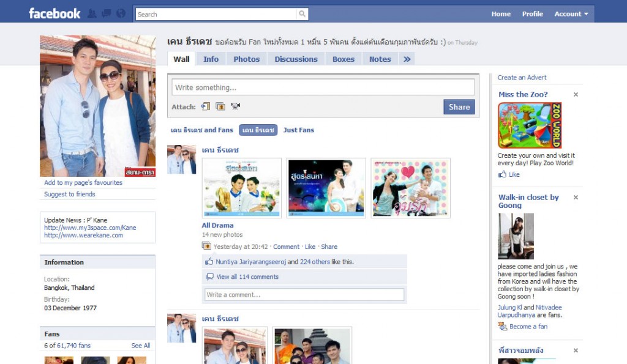Click the Walk-in closet ad photo
Viewport: 627px width, 364px height.
tap(516, 236)
